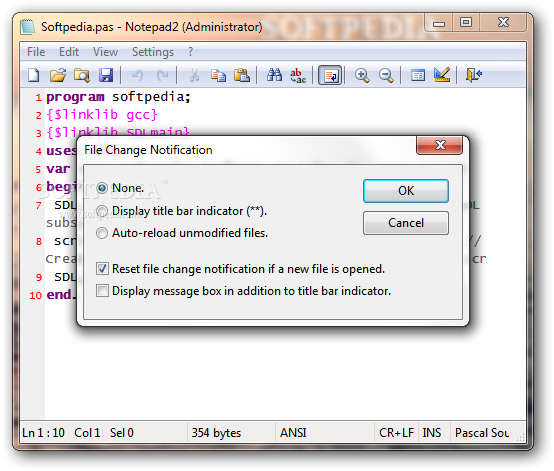This screenshot has width=554, height=471.
Task: Click the New document toolbar icon
Action: [x=34, y=75]
